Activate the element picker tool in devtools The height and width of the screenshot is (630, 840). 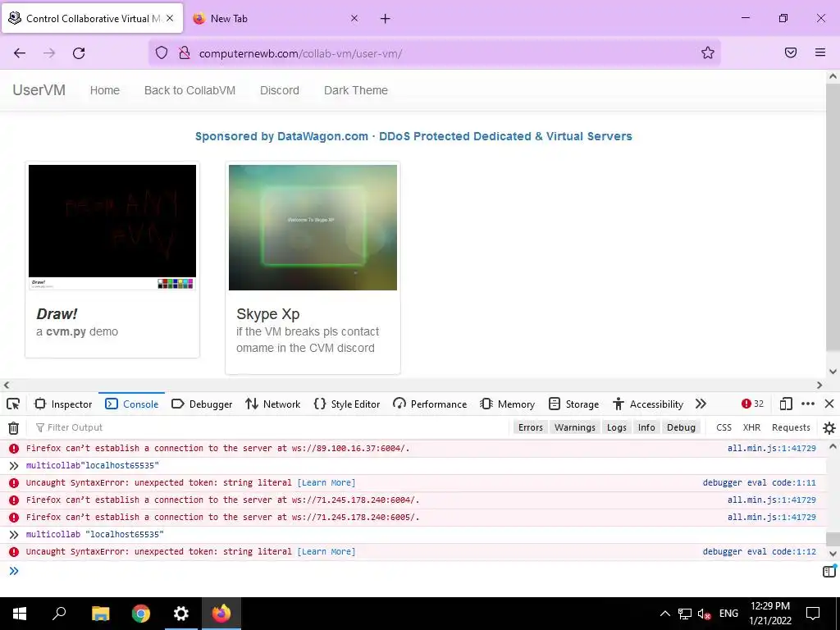pos(13,404)
